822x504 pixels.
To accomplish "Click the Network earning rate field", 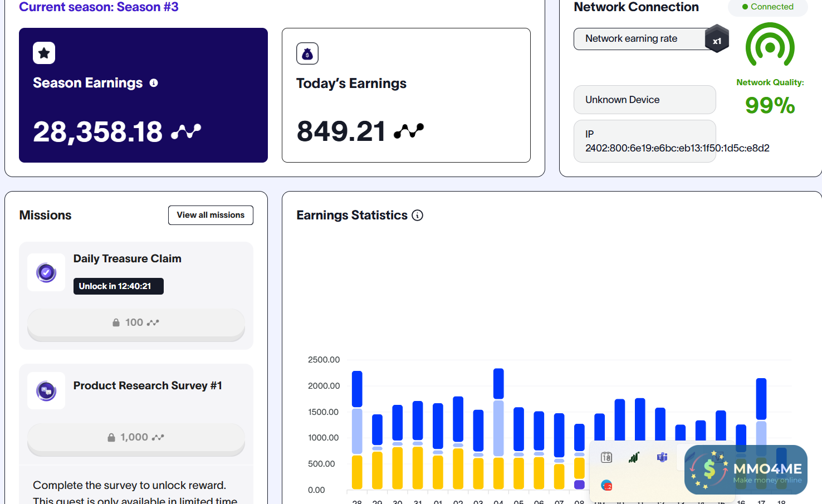I will [x=645, y=39].
